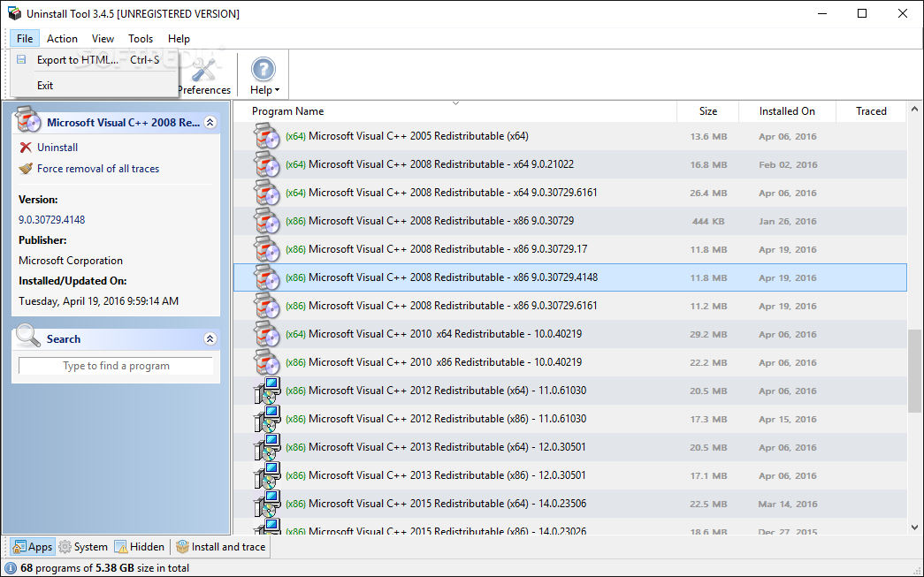Click icon of Visual C++ 2012 Redistributable (x64)
Image resolution: width=924 pixels, height=577 pixels.
pos(267,391)
